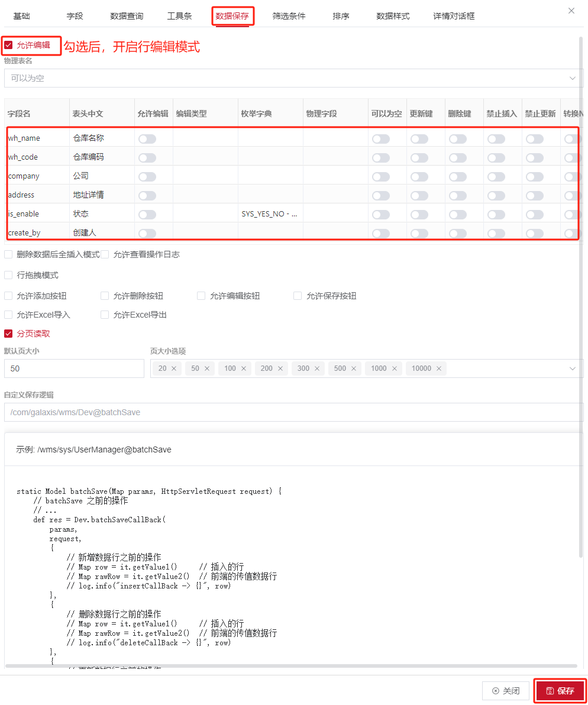Open the 详情对话框 tab
Image resolution: width=588 pixels, height=705 pixels.
[x=454, y=16]
